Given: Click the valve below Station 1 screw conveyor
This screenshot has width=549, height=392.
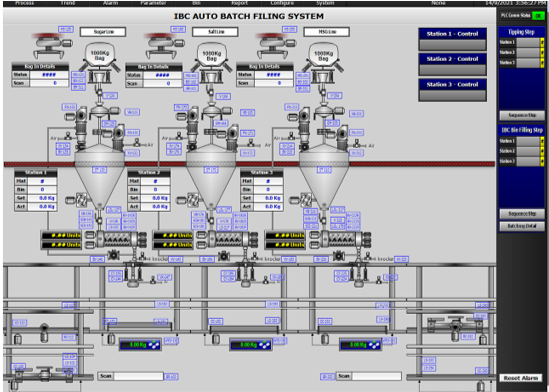Looking at the screenshot, I should click(x=113, y=255).
